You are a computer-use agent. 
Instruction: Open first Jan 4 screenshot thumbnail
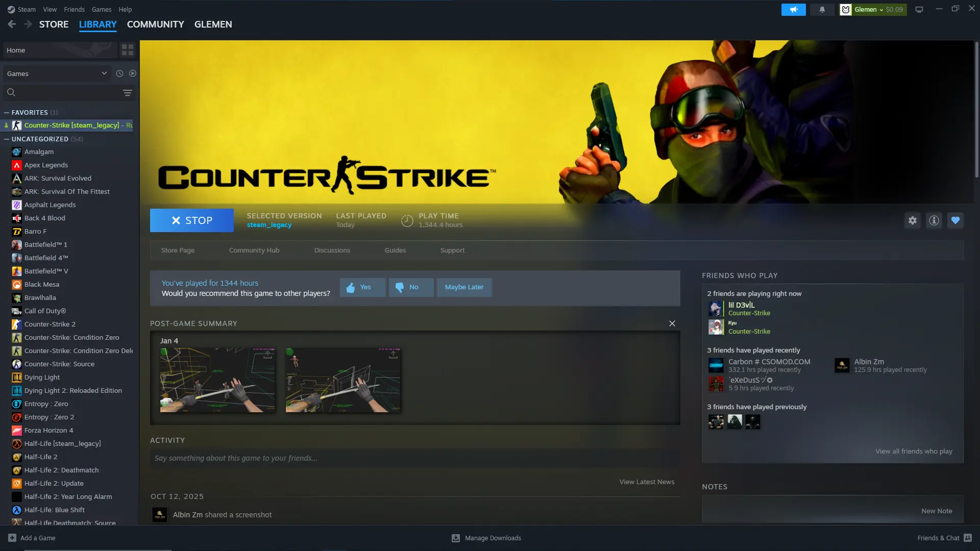[x=217, y=380]
